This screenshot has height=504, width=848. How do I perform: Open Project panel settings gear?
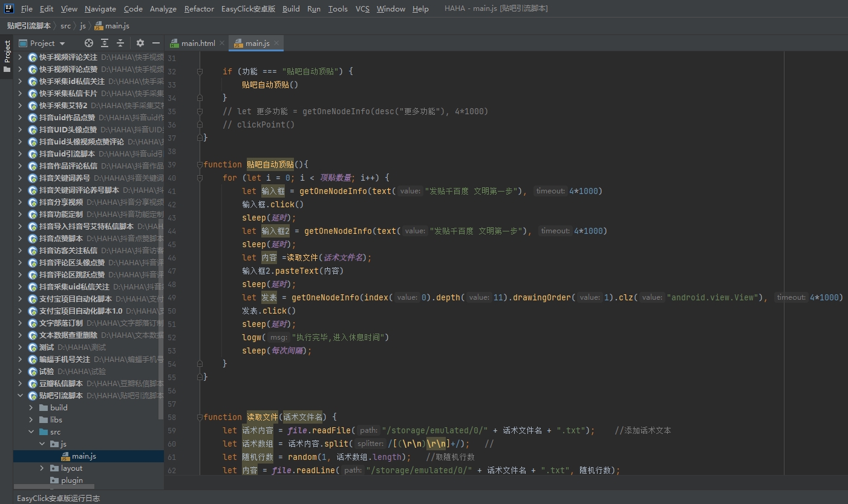point(140,43)
